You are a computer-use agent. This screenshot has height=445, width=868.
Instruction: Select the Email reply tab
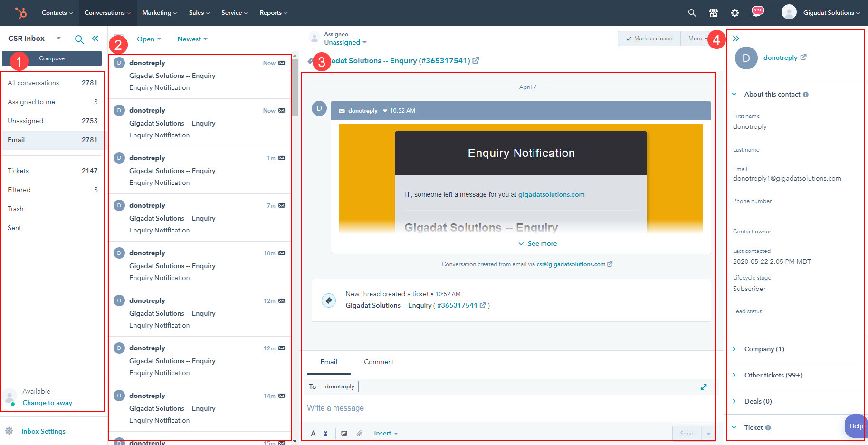[x=329, y=362]
